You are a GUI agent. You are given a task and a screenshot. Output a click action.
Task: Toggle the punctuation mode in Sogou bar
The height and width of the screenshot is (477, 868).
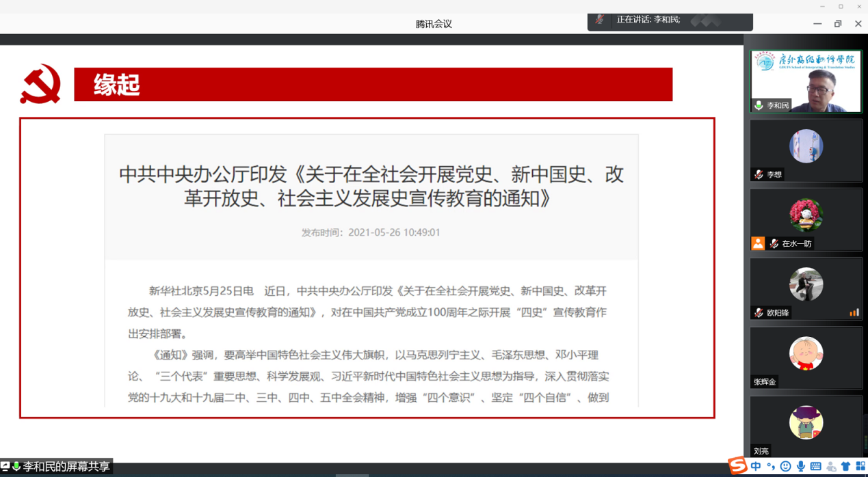tap(771, 467)
